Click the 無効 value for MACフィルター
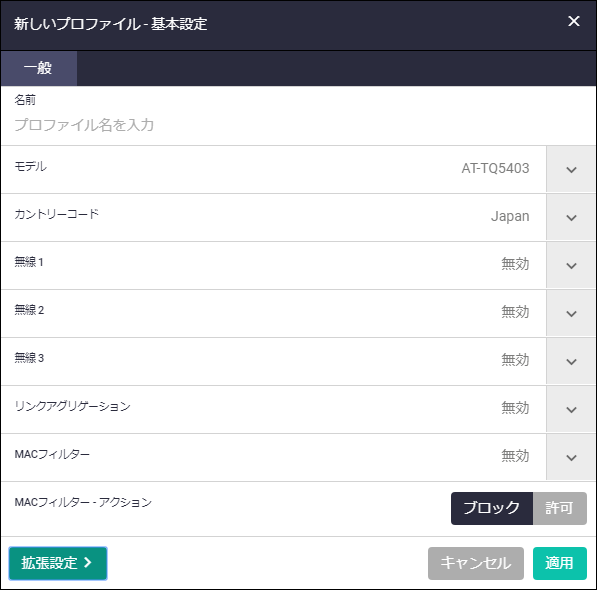 pos(515,456)
